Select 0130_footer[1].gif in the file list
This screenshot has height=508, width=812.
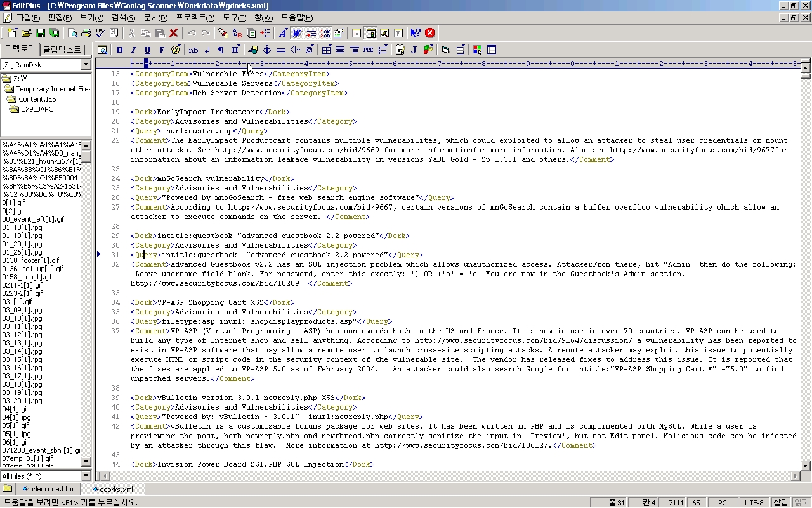[x=30, y=260]
